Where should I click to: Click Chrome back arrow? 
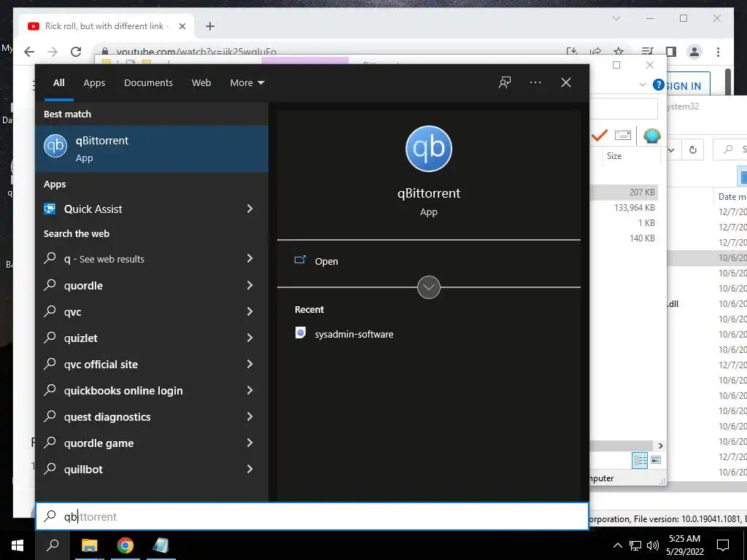pos(29,52)
